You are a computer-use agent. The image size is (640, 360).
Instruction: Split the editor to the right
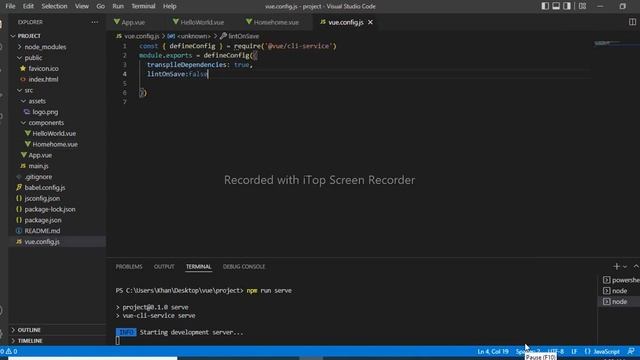[x=632, y=22]
